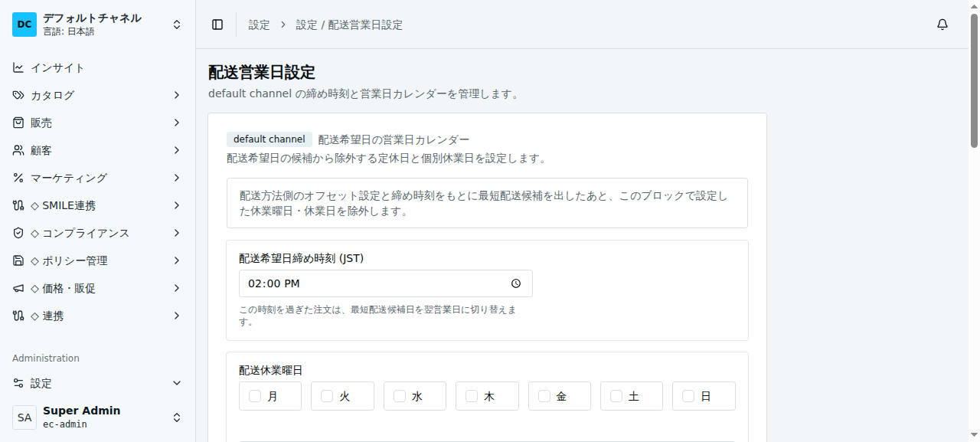Expand the 価格・販促 menu chevron
The image size is (980, 442).
[x=177, y=288]
